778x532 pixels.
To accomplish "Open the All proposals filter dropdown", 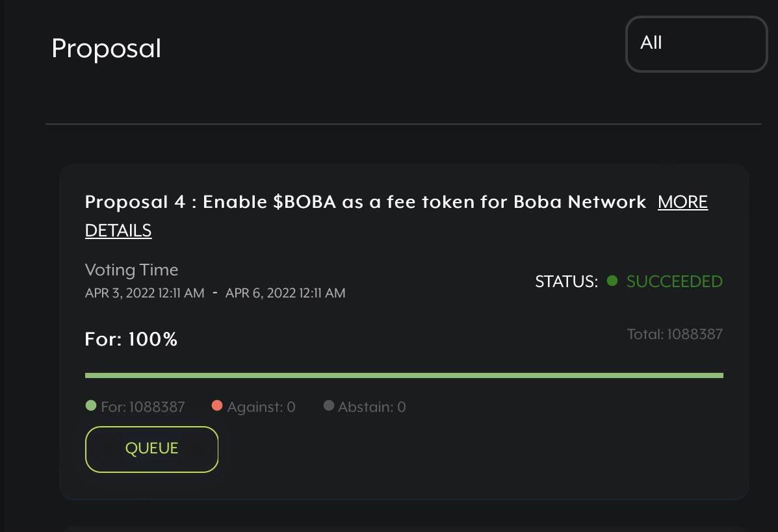I will coord(696,44).
